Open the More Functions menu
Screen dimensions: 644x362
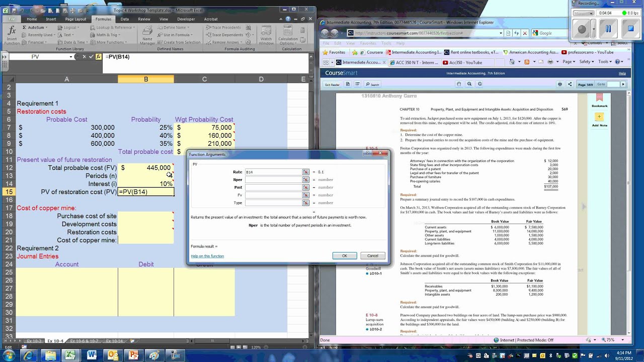coord(108,42)
